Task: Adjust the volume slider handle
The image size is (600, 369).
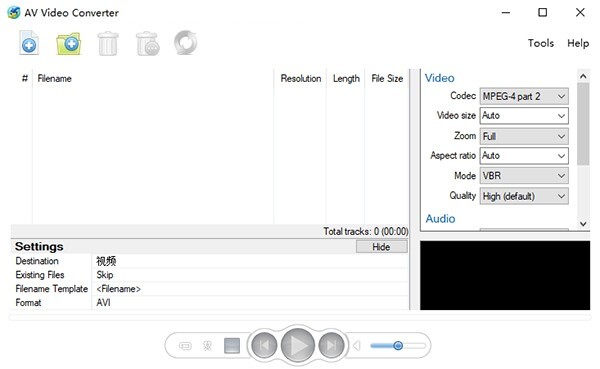Action: (x=398, y=346)
